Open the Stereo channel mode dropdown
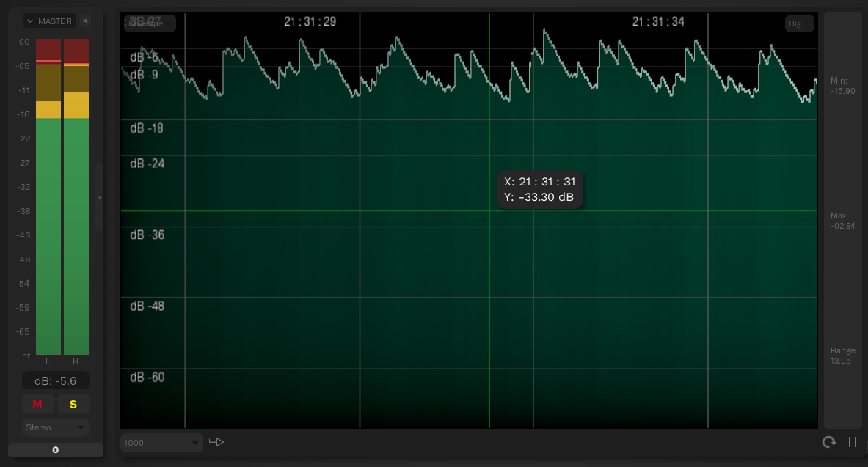 point(55,427)
